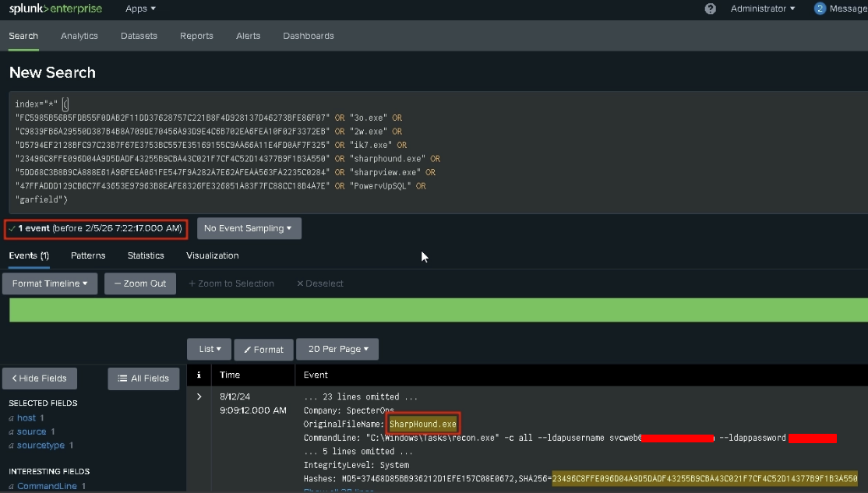Click the Splunk enterprise logo
Screen dimensions: 868x493
click(55, 9)
